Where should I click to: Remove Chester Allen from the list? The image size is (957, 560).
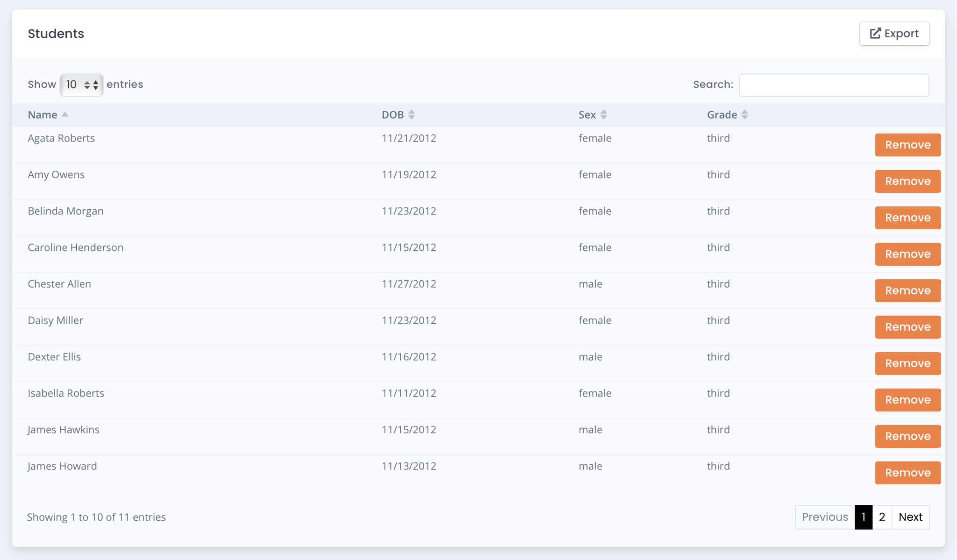pyautogui.click(x=907, y=290)
